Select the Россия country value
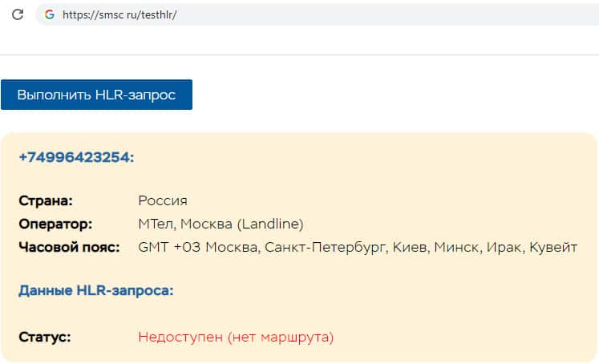The image size is (599, 364). click(x=163, y=200)
